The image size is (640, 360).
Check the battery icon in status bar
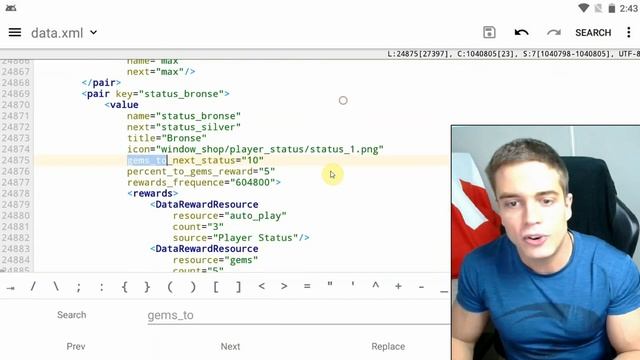point(611,8)
